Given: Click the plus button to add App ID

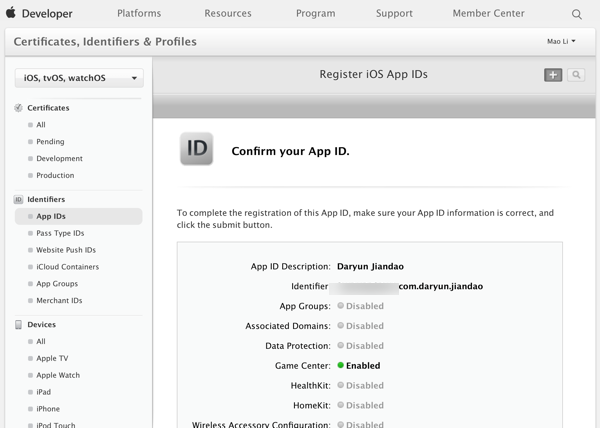Looking at the screenshot, I should [553, 75].
